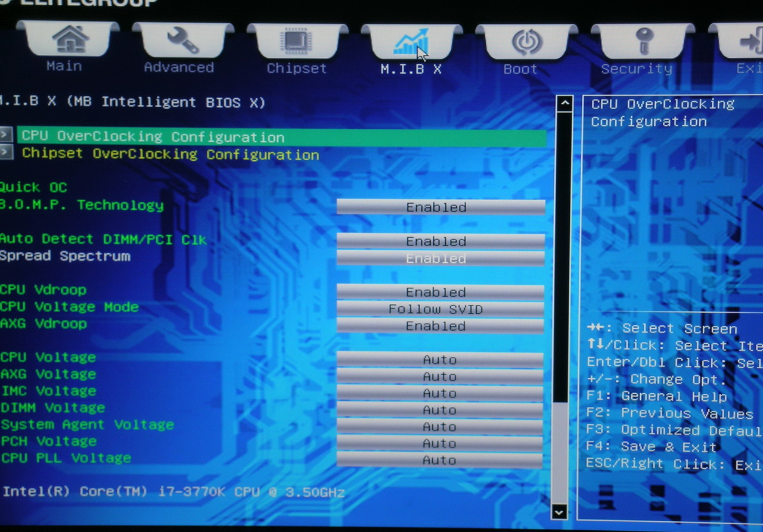763x532 pixels.
Task: Select the Quick OC label
Action: coord(33,187)
